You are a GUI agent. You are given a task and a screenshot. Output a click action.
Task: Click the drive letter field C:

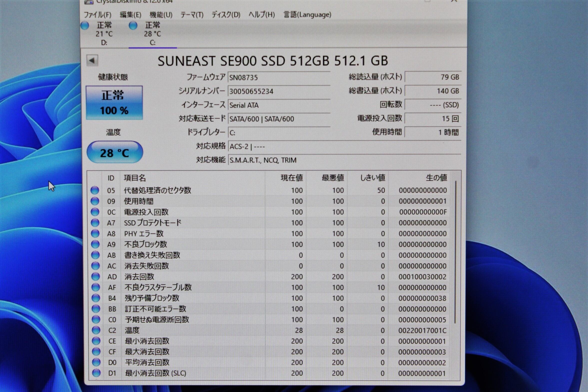pos(279,132)
